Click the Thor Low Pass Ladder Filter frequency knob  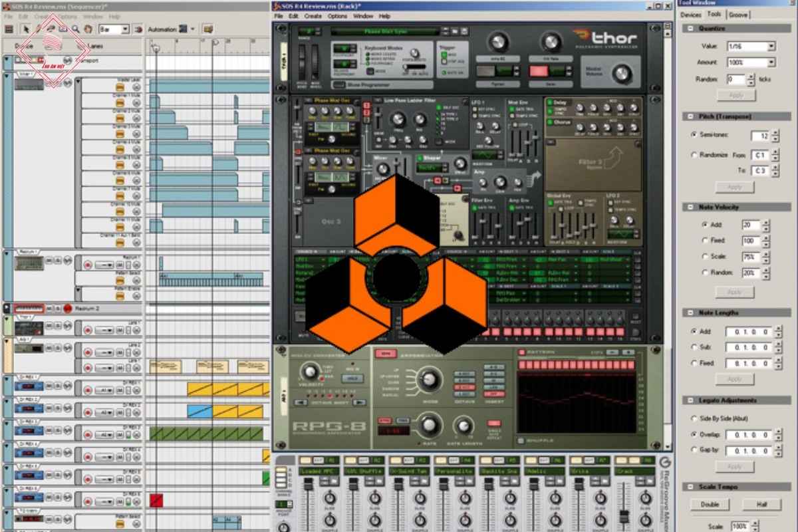coord(398,120)
